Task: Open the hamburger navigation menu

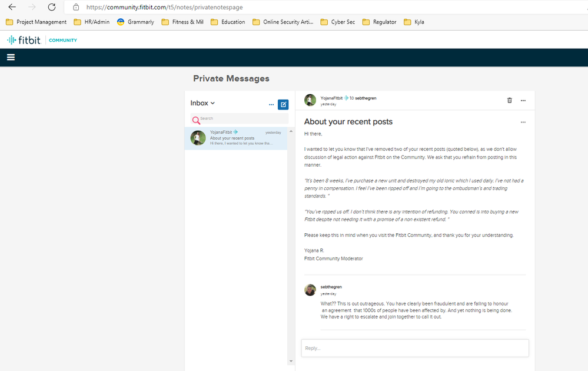Action: click(x=11, y=57)
